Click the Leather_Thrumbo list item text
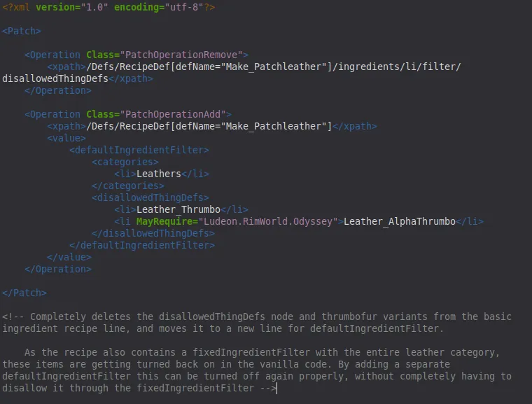 (x=178, y=209)
